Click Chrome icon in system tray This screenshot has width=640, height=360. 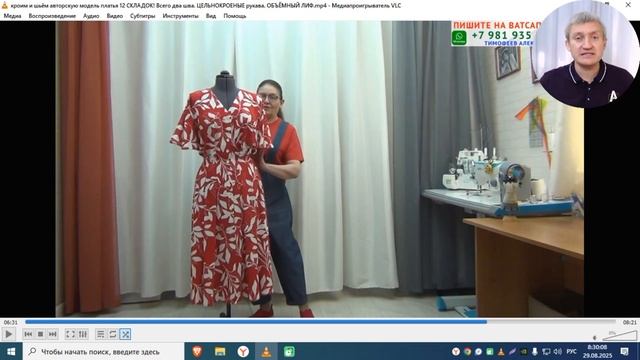click(x=467, y=351)
